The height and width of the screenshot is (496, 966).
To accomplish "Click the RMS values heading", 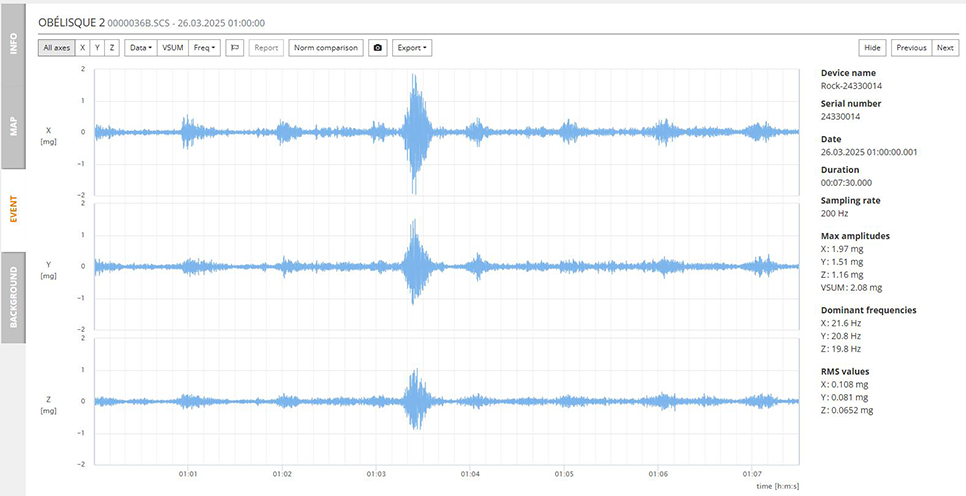I will (845, 372).
